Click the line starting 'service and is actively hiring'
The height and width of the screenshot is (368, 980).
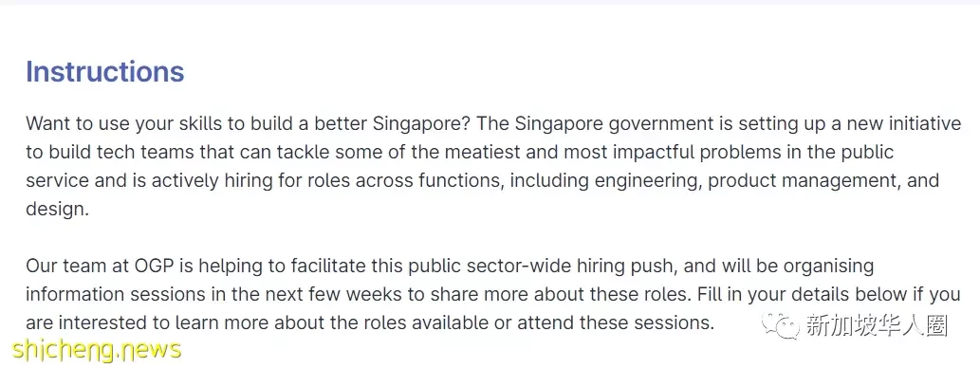pos(483,181)
